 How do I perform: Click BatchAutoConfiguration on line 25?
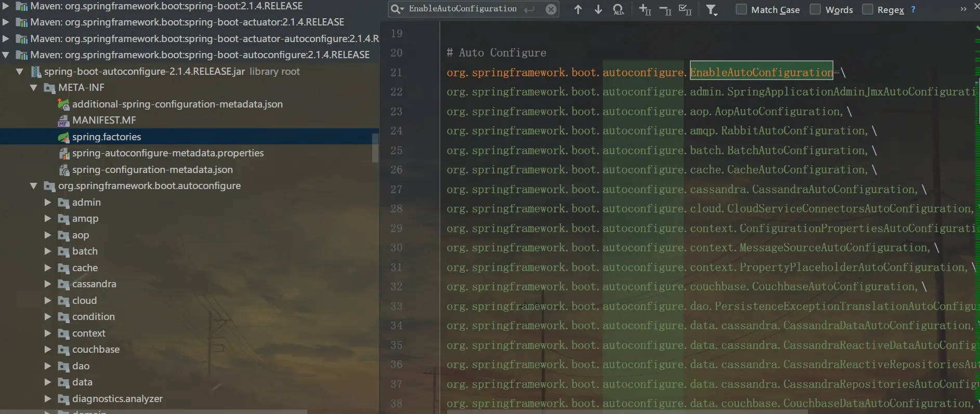(796, 150)
